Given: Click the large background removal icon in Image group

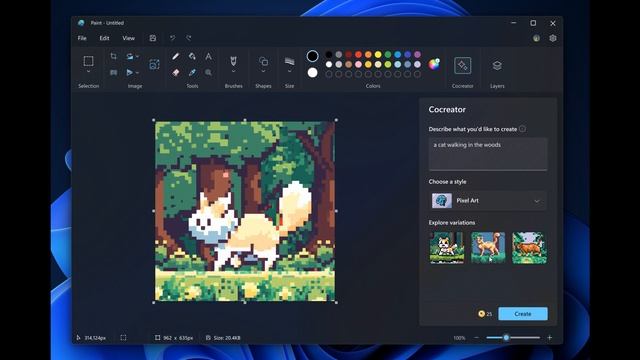Looking at the screenshot, I should (154, 64).
